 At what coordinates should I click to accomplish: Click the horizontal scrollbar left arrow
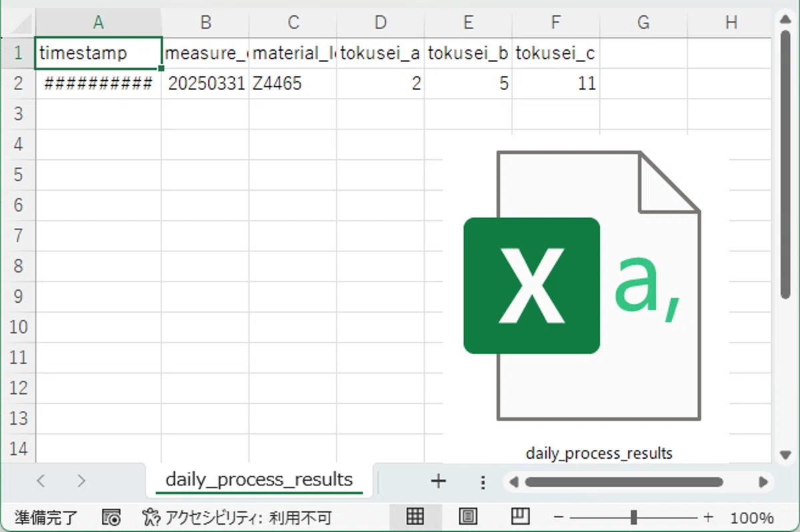[513, 481]
